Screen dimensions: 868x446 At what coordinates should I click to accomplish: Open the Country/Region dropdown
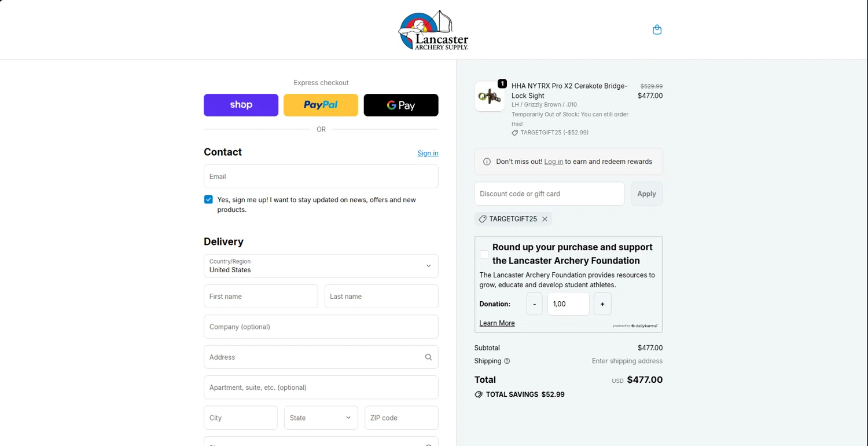pos(321,266)
